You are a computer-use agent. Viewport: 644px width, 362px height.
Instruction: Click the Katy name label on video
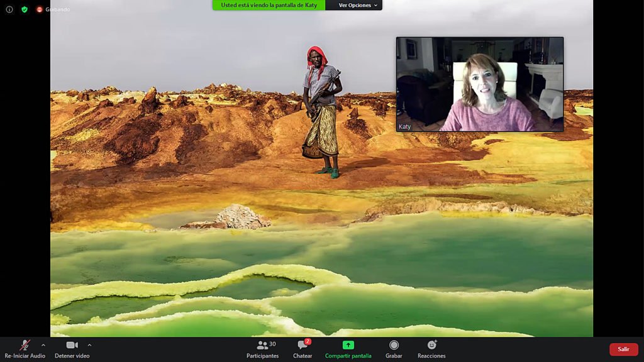pyautogui.click(x=404, y=126)
